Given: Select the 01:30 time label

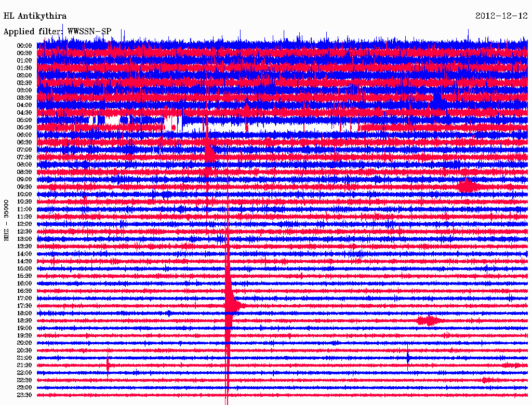Looking at the screenshot, I should (24, 68).
